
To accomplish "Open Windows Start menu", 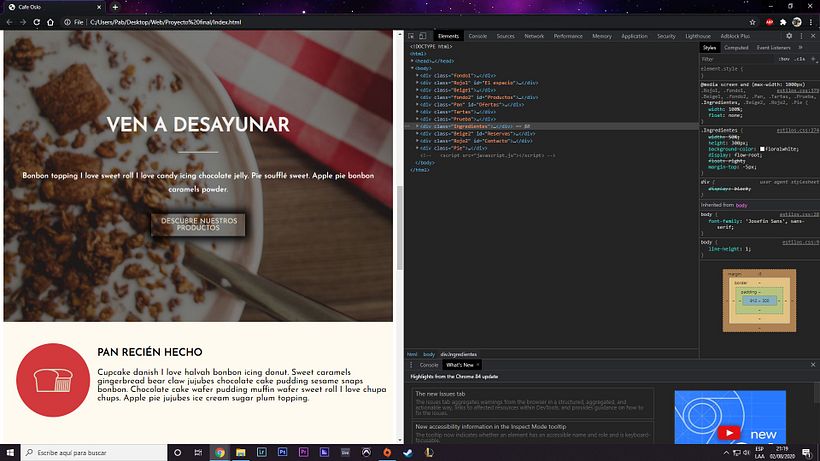I will (x=10, y=453).
